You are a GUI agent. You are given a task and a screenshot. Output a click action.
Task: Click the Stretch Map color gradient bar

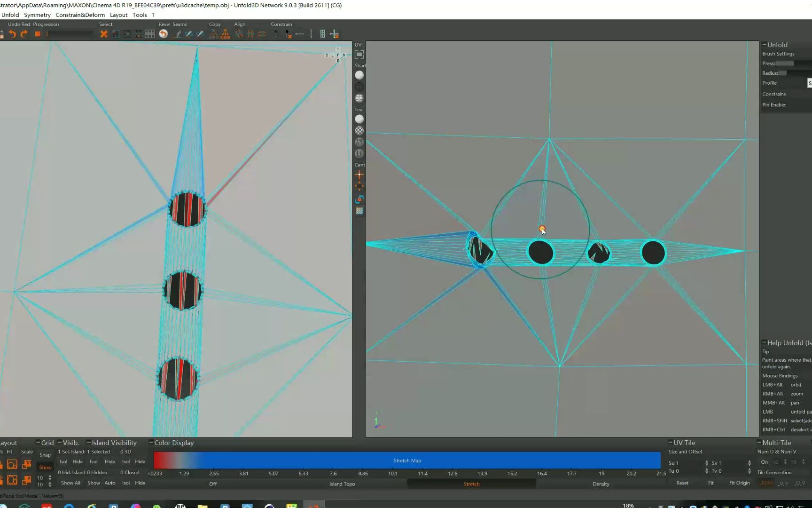click(x=407, y=460)
